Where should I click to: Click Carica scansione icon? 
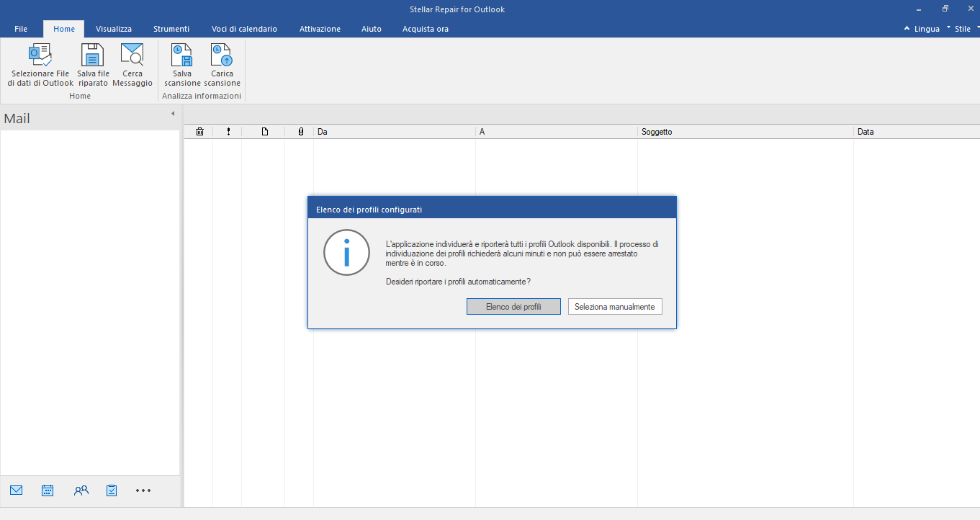click(222, 55)
